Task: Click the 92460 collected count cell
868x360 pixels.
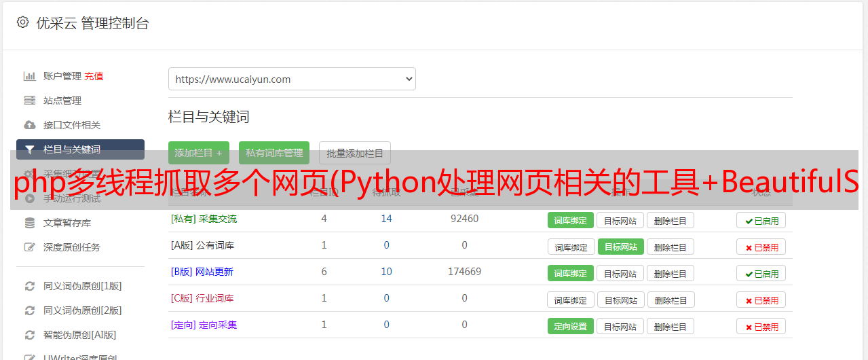Action: [x=464, y=219]
